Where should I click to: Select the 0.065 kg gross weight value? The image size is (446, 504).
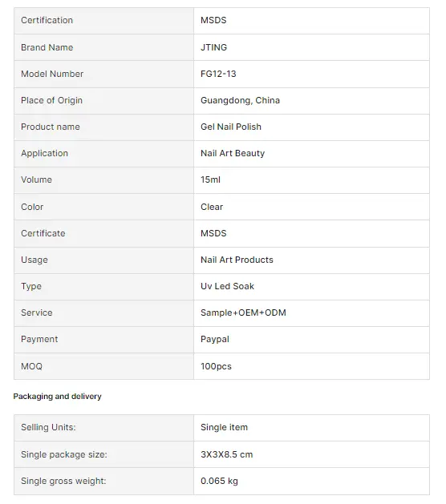[219, 482]
